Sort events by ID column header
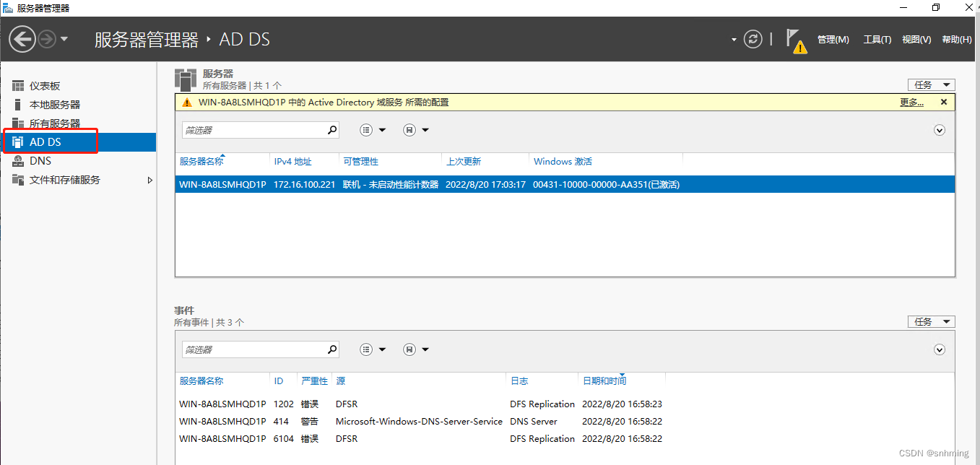The width and height of the screenshot is (980, 465). click(x=278, y=381)
